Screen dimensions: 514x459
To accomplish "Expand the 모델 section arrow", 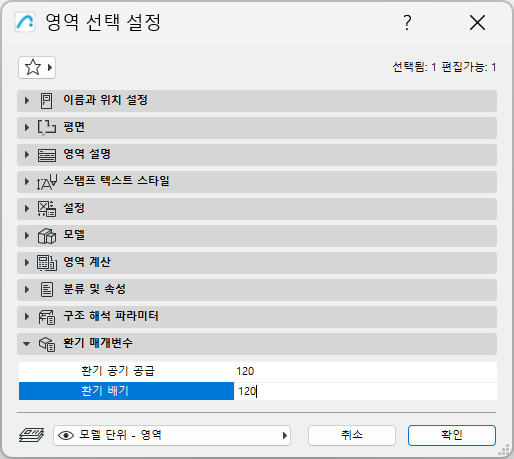I will point(27,235).
